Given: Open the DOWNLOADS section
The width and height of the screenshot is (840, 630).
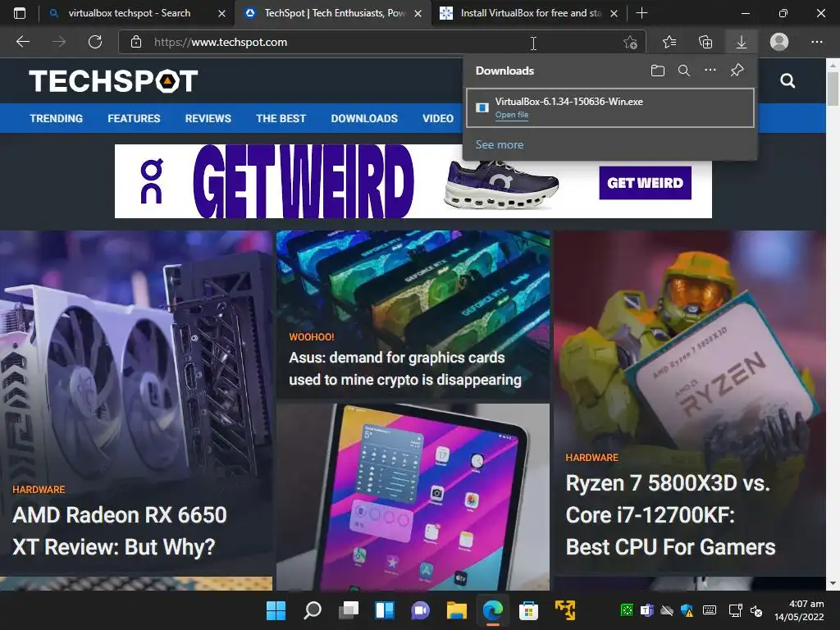Looking at the screenshot, I should pos(364,118).
